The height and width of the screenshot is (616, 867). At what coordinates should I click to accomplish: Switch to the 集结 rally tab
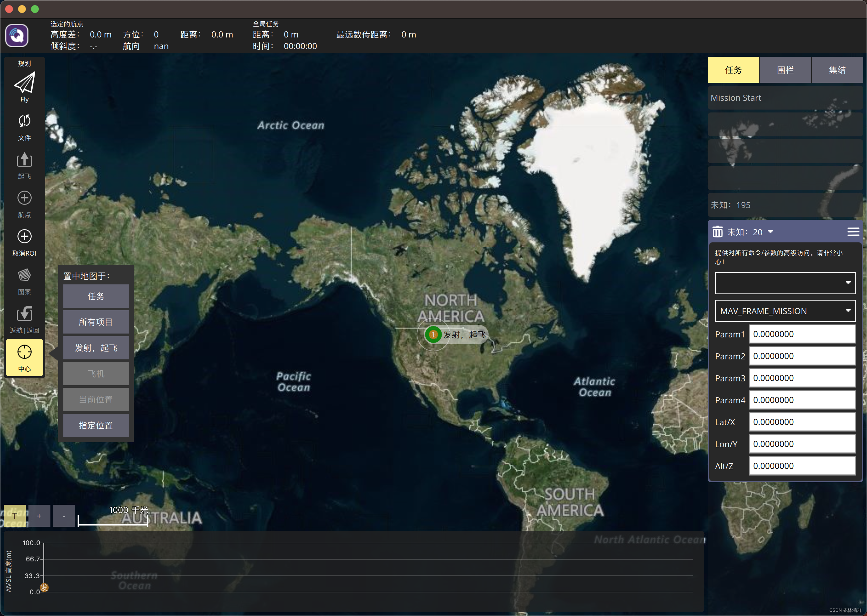coord(837,70)
